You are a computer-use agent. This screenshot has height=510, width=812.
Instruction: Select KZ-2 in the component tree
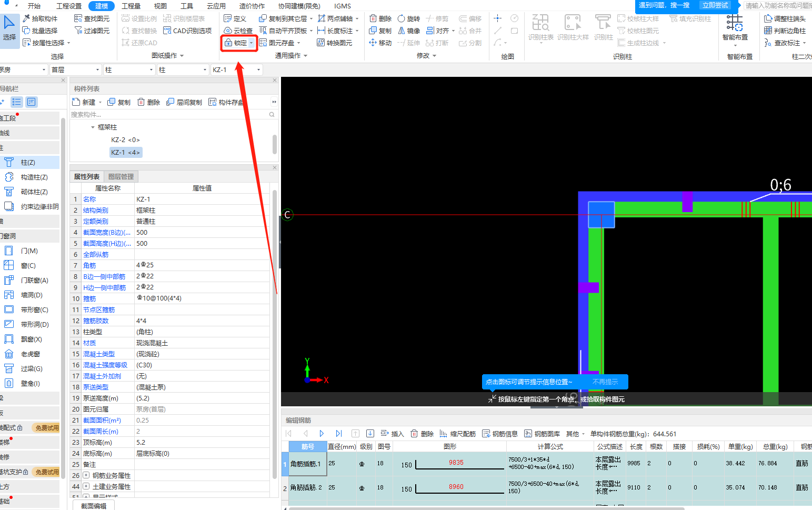(x=125, y=140)
